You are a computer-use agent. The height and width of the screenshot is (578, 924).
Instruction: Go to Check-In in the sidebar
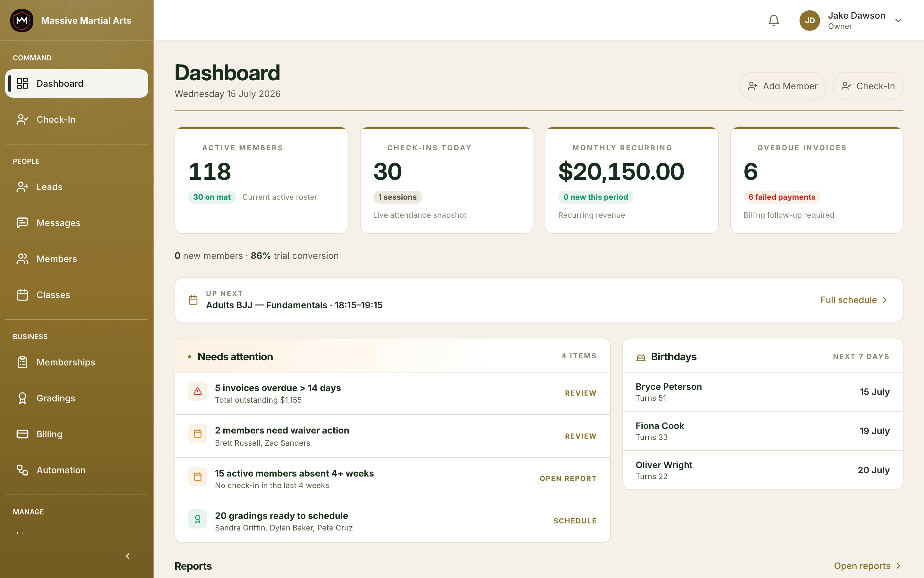pyautogui.click(x=76, y=119)
